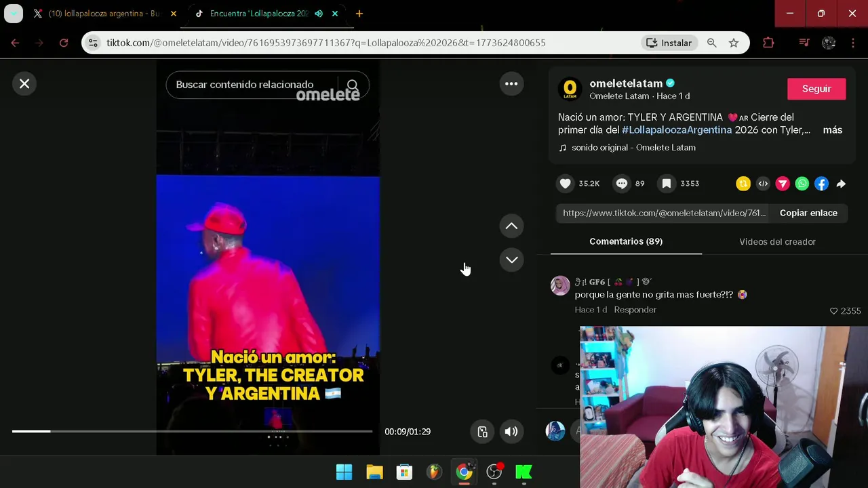Open the media control icon in toolbar
The width and height of the screenshot is (868, 488).
[x=804, y=43]
